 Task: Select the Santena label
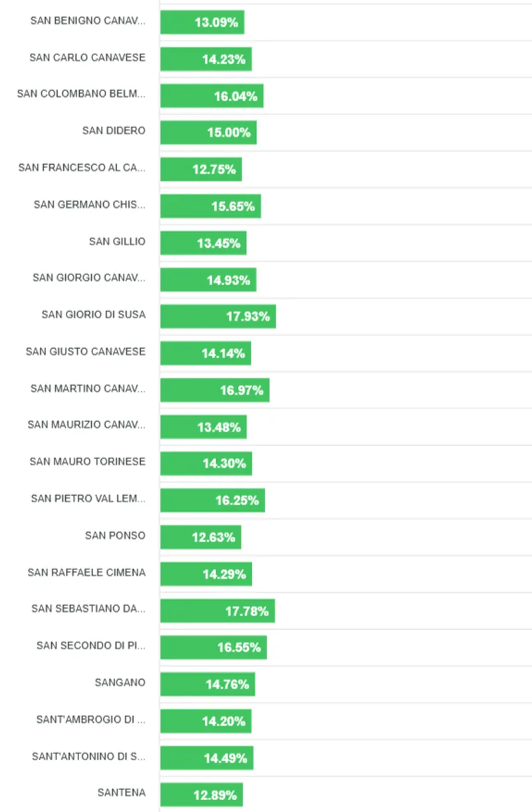click(121, 793)
